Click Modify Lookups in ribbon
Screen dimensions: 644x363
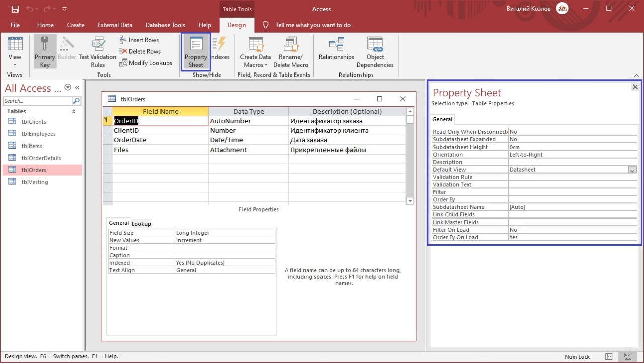coord(146,63)
